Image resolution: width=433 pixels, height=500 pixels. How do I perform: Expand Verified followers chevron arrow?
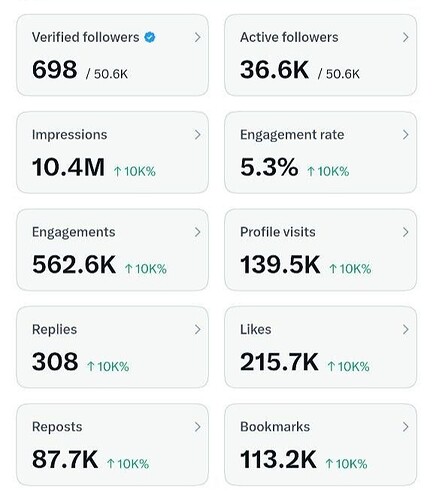pos(198,37)
